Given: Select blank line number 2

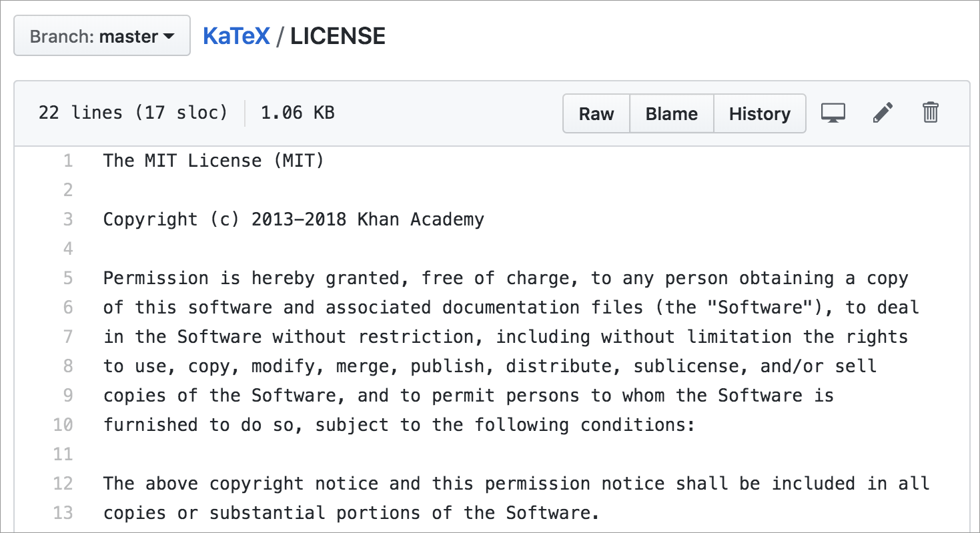Looking at the screenshot, I should pyautogui.click(x=67, y=190).
